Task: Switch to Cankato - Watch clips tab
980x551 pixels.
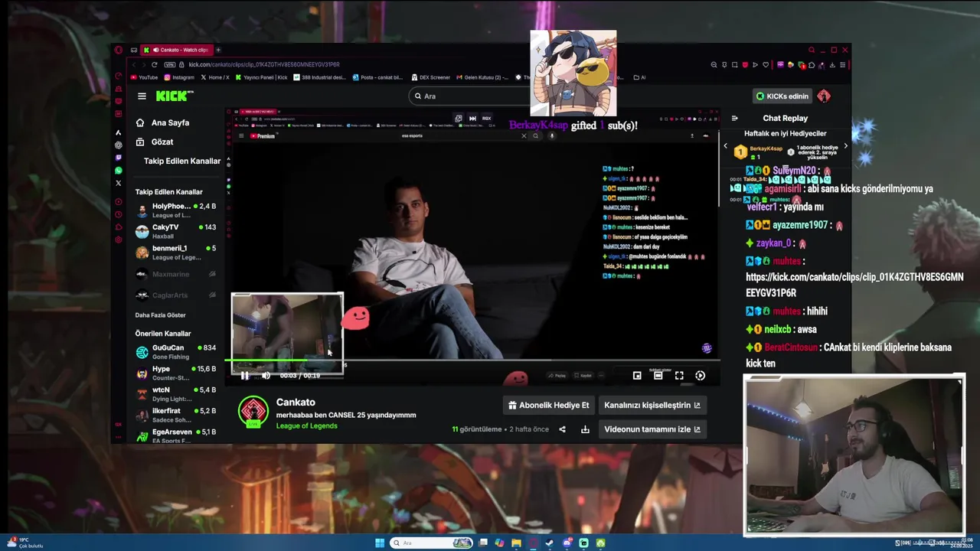Action: pos(177,50)
